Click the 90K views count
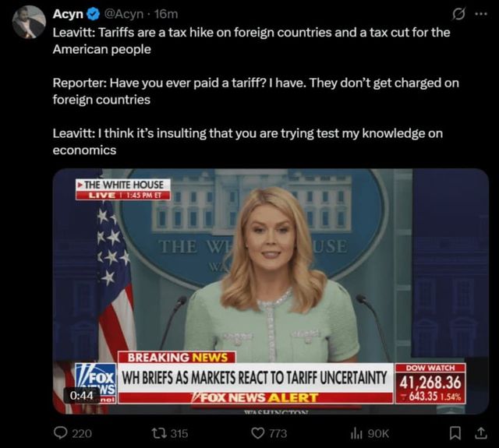 (x=378, y=433)
